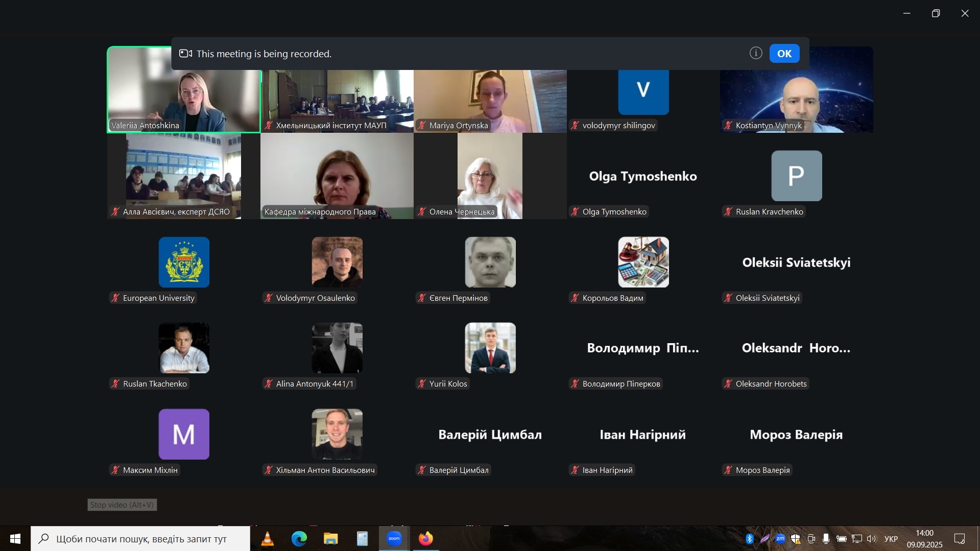Switch input language via УКР indicator

[891, 539]
